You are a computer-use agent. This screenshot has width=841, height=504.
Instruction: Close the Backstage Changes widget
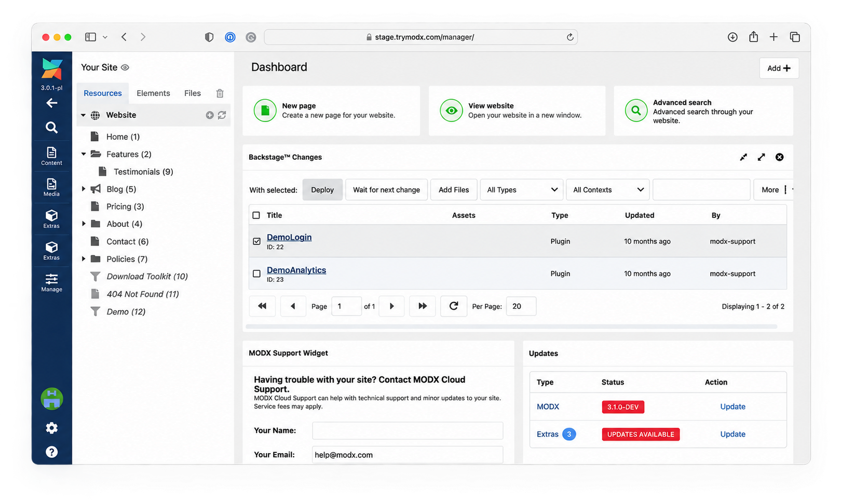click(779, 157)
